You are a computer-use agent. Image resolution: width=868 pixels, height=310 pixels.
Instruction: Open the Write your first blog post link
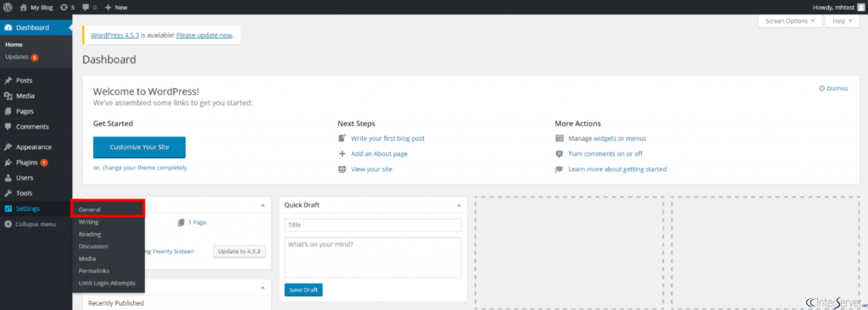point(387,138)
